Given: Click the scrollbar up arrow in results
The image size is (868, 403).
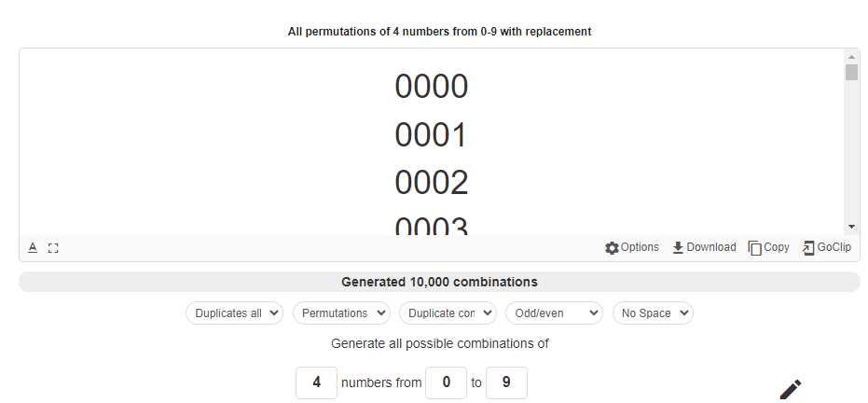Looking at the screenshot, I should 851,57.
